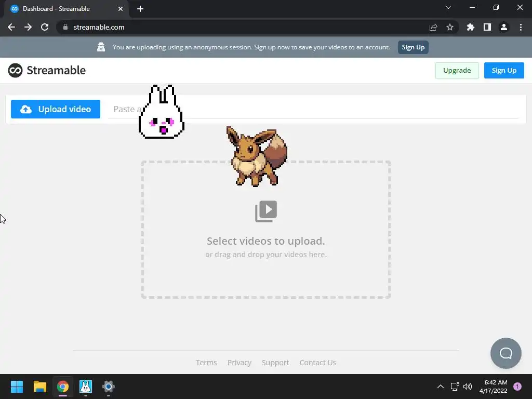Click the anonymous session ghost icon
This screenshot has width=532, height=399.
[x=101, y=47]
